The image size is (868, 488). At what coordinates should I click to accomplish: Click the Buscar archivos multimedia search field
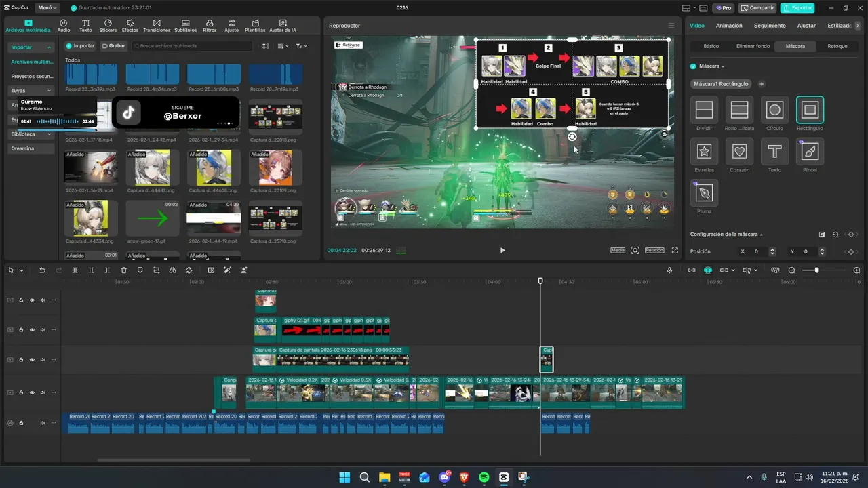[x=192, y=46]
